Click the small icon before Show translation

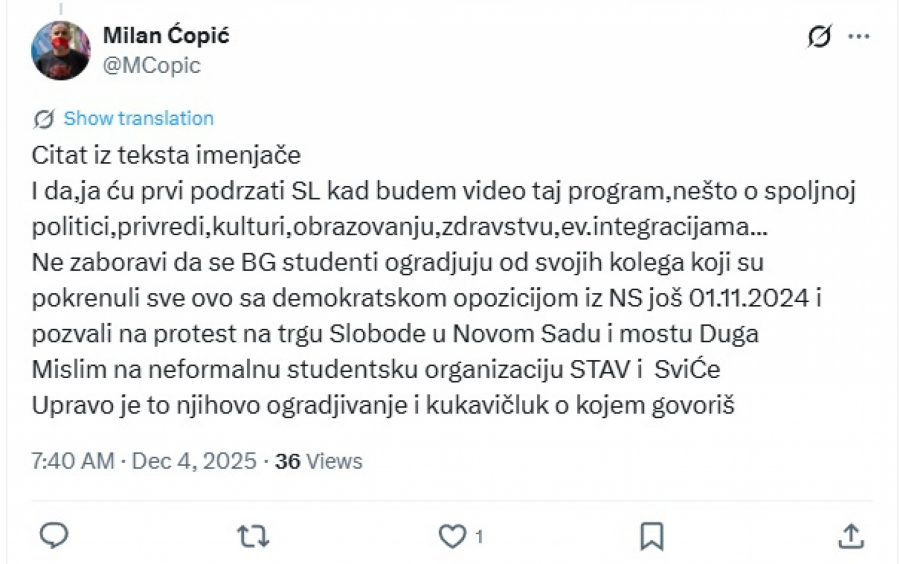click(x=44, y=119)
